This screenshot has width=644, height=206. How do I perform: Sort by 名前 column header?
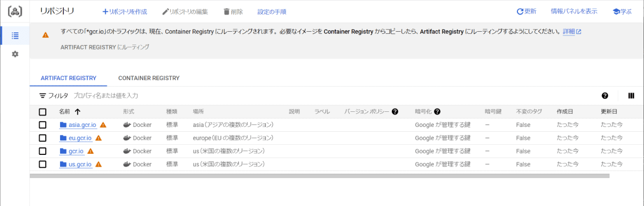tap(65, 112)
